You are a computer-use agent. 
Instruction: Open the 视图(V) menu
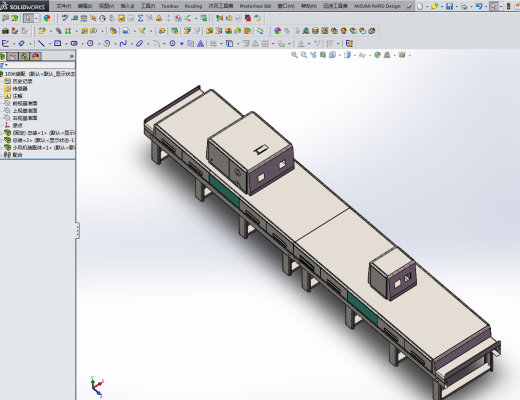(x=106, y=6)
